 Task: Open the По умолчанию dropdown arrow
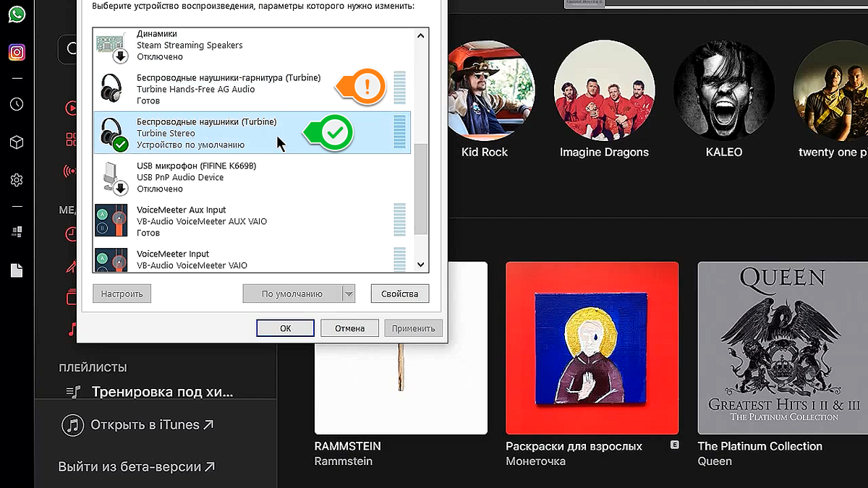click(x=349, y=294)
